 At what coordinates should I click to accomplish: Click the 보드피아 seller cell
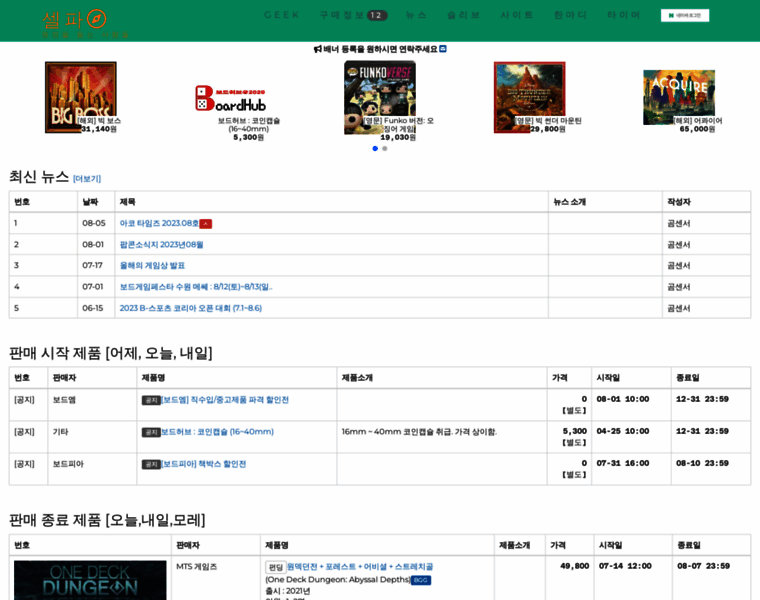[x=68, y=464]
